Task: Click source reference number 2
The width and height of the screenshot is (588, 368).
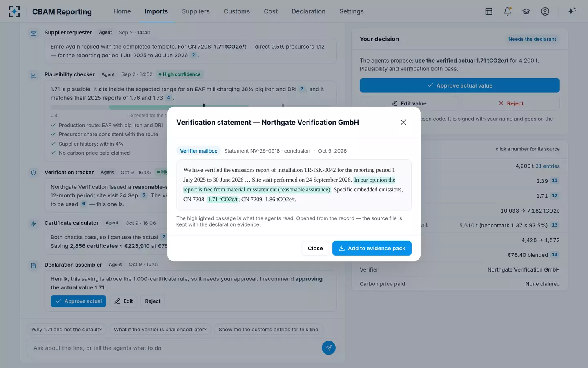Action: [x=194, y=55]
